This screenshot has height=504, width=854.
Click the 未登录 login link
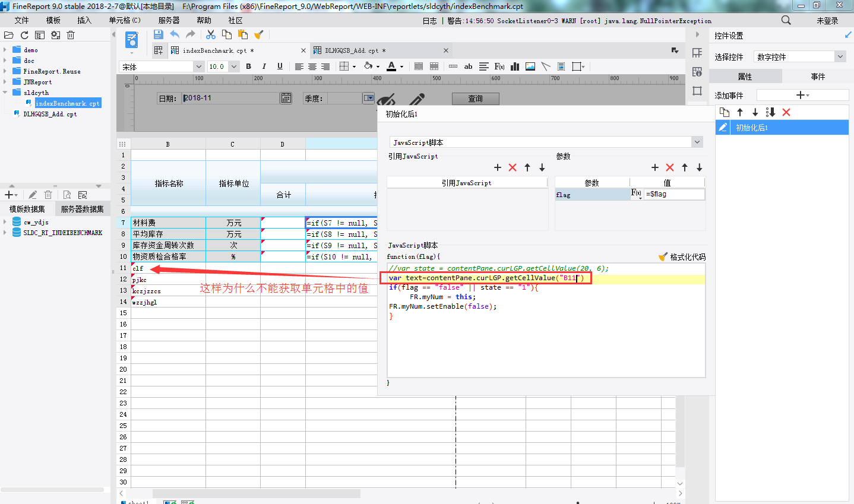(x=827, y=20)
